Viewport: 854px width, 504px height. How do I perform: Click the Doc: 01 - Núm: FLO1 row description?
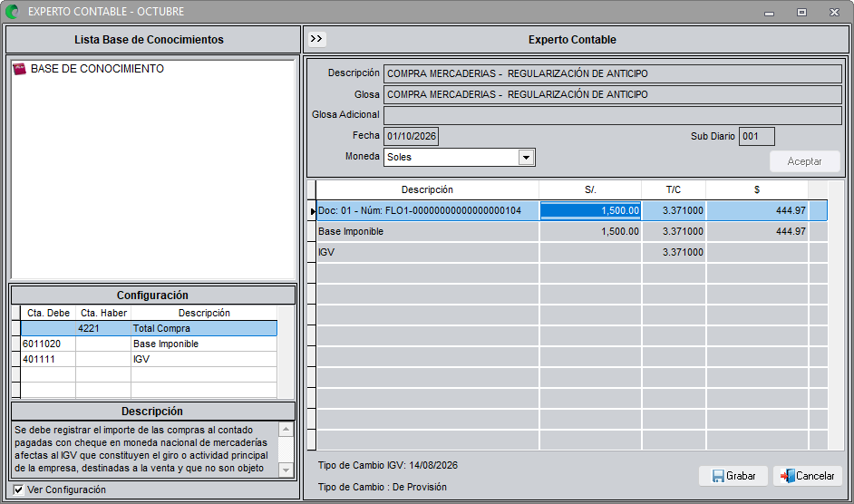(x=428, y=210)
